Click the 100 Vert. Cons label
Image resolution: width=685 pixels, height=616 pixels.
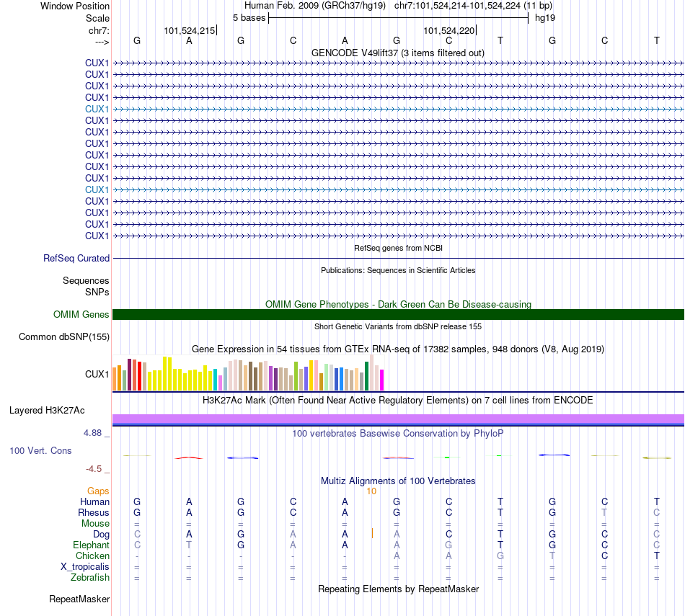pyautogui.click(x=40, y=450)
